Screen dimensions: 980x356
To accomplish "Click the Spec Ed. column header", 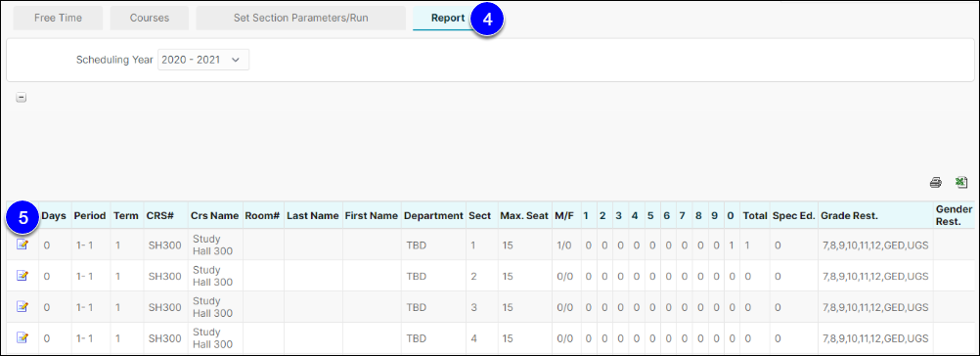I will pos(794,215).
